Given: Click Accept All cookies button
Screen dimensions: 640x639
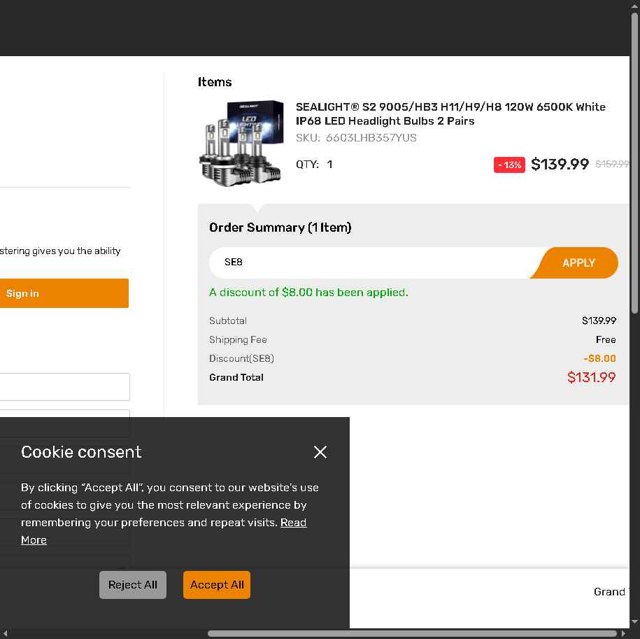Looking at the screenshot, I should (217, 585).
